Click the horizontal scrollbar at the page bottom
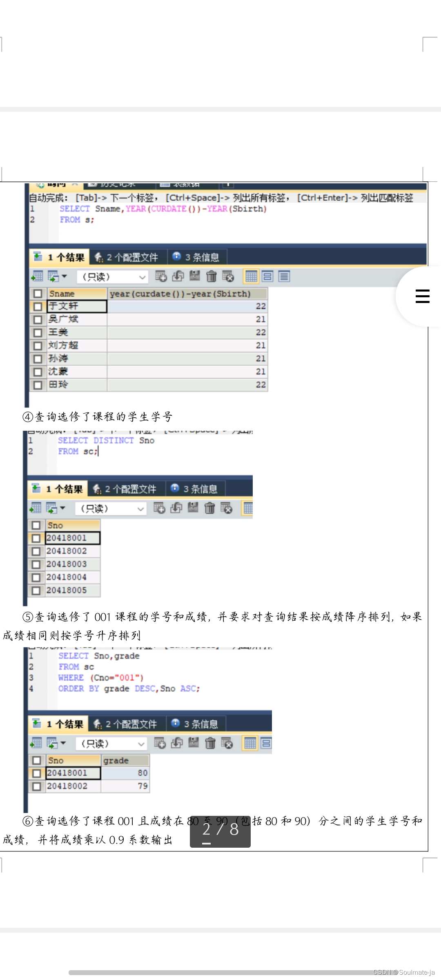 [x=233, y=972]
